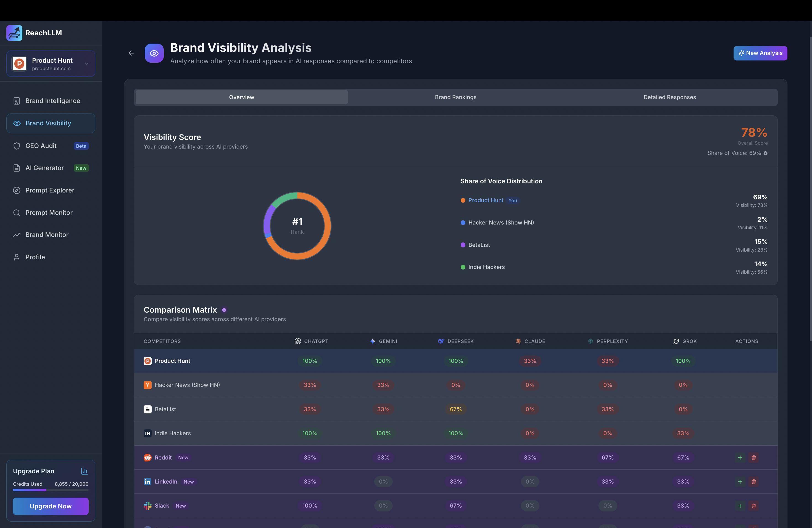
Task: Click the Credits Used progress bar
Action: pyautogui.click(x=51, y=490)
